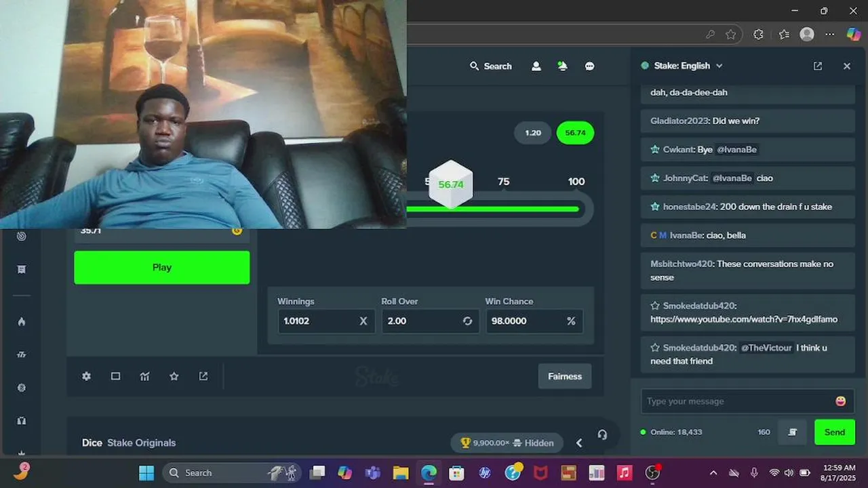Click the Win Chance percentage field
868x488 pixels.
[x=534, y=321]
